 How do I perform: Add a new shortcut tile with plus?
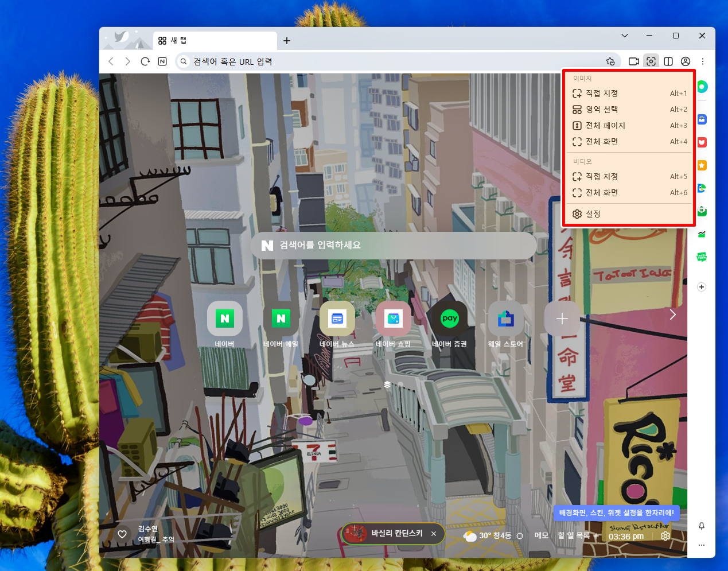pos(562,318)
